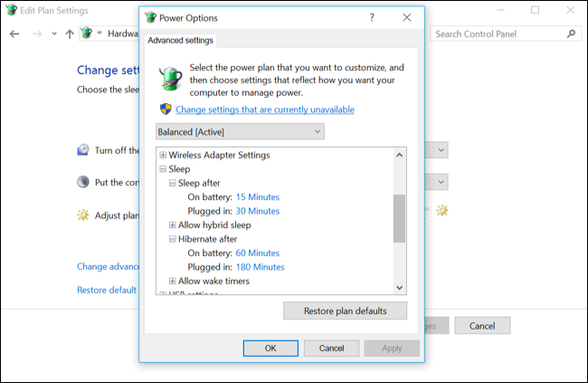Select the Hibernate after label
588x383 pixels.
pos(208,239)
